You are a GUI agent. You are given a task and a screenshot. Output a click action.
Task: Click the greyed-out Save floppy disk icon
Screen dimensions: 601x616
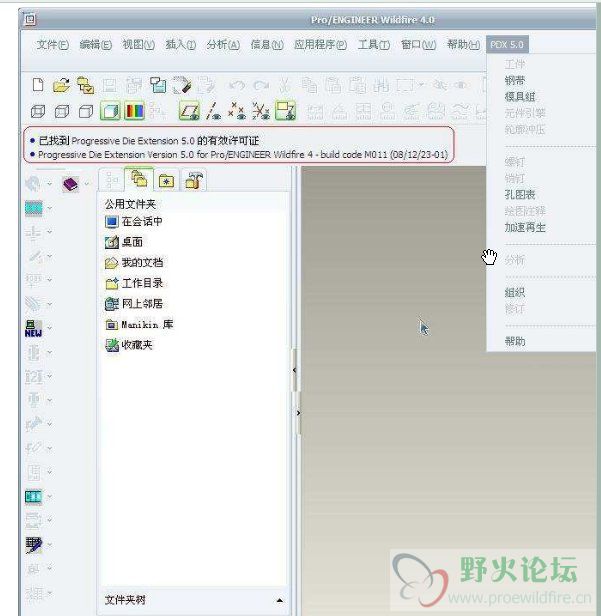pos(109,85)
